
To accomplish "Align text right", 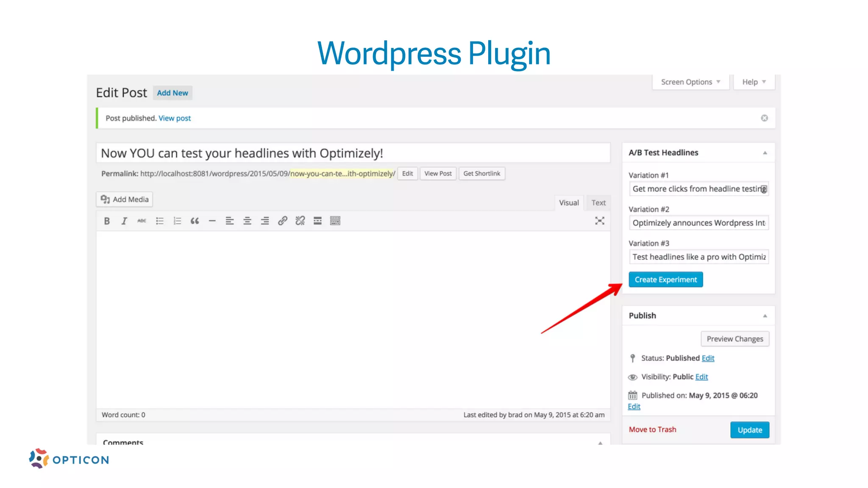I will [x=265, y=221].
